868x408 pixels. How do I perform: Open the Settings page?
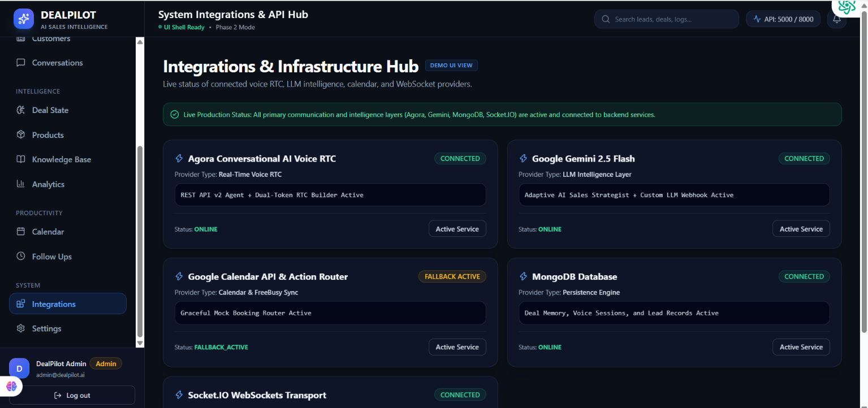tap(68, 328)
